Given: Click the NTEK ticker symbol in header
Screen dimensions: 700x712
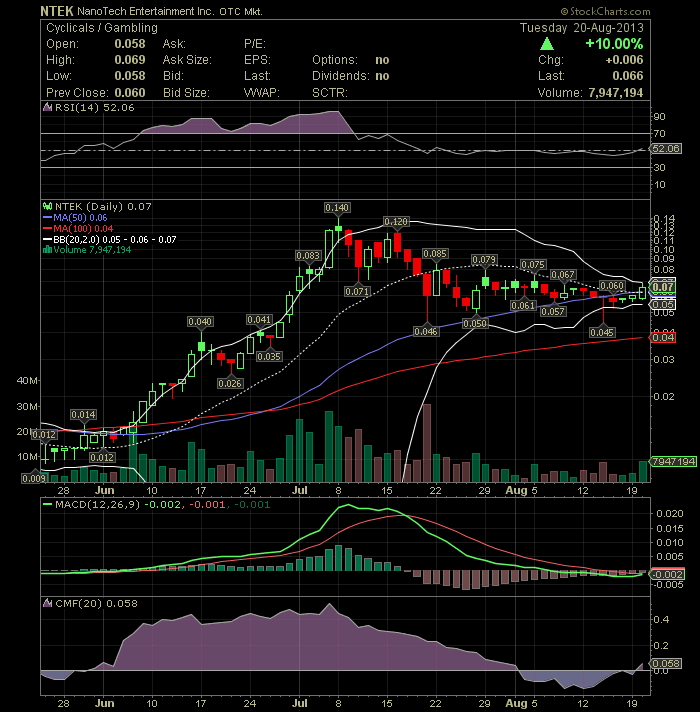Looking at the screenshot, I should coord(57,11).
